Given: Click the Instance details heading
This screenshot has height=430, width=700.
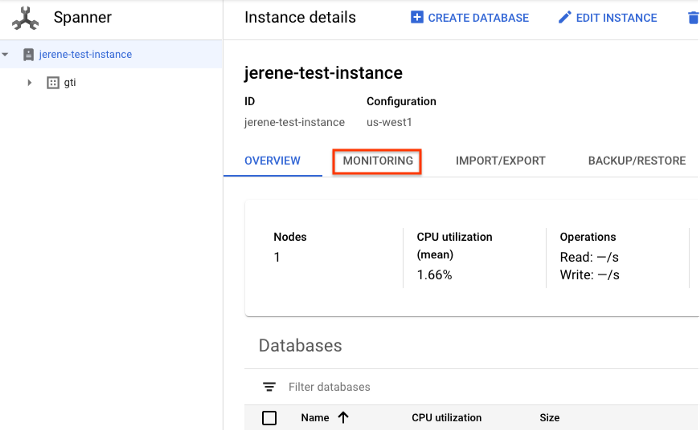Looking at the screenshot, I should [300, 17].
